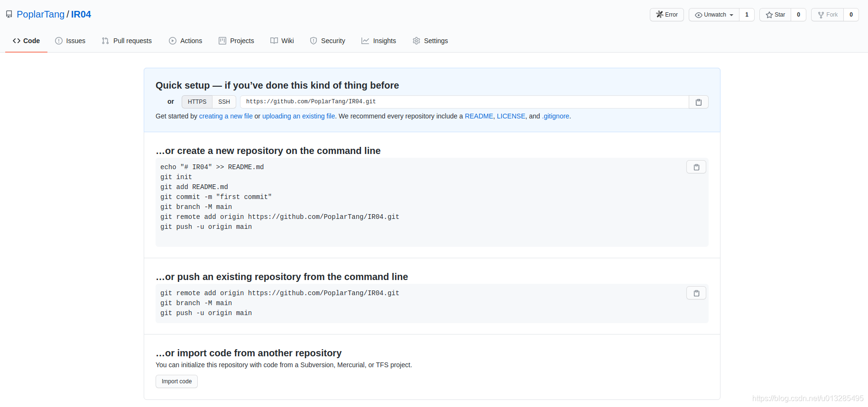868x407 pixels.
Task: View the fork count of 0
Action: pos(851,15)
